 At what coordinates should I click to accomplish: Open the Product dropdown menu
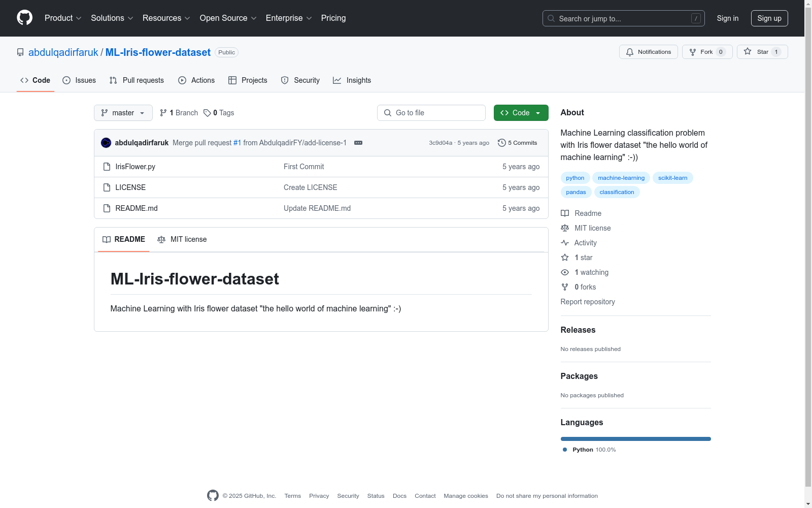pos(63,18)
